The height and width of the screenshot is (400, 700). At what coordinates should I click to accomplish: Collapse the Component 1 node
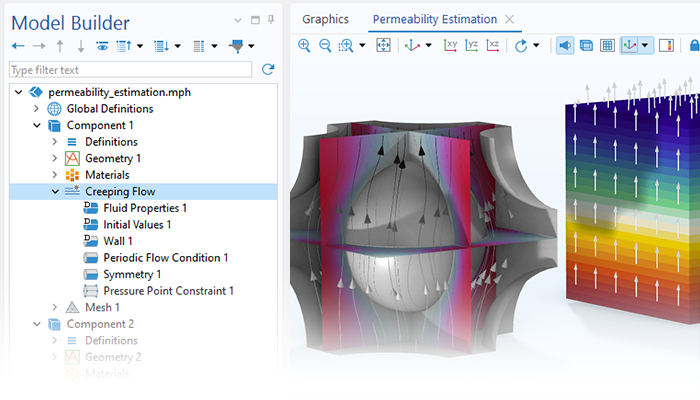pos(37,125)
